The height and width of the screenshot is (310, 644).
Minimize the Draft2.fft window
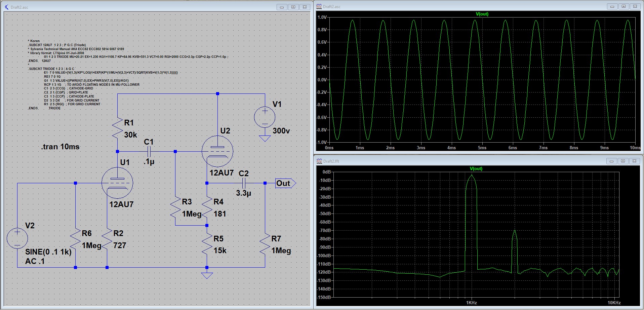click(611, 161)
